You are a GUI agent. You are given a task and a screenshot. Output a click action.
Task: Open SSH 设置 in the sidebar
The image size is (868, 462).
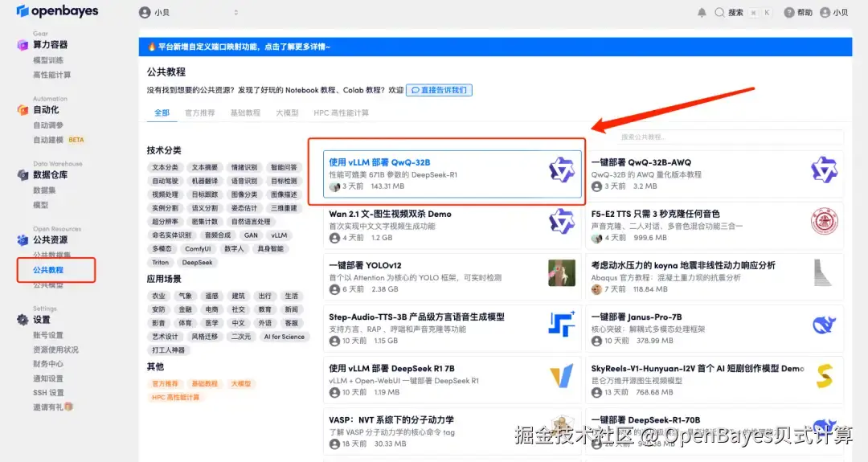point(48,393)
